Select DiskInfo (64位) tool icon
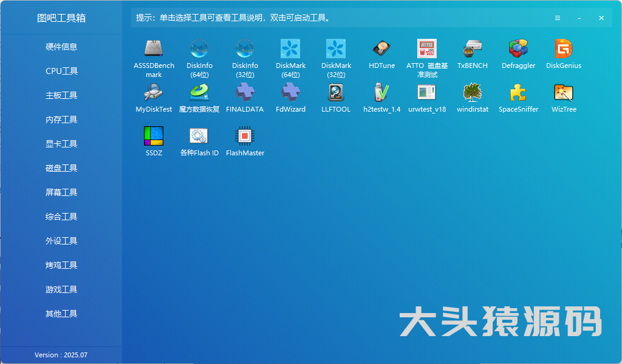622x364 pixels. [199, 49]
